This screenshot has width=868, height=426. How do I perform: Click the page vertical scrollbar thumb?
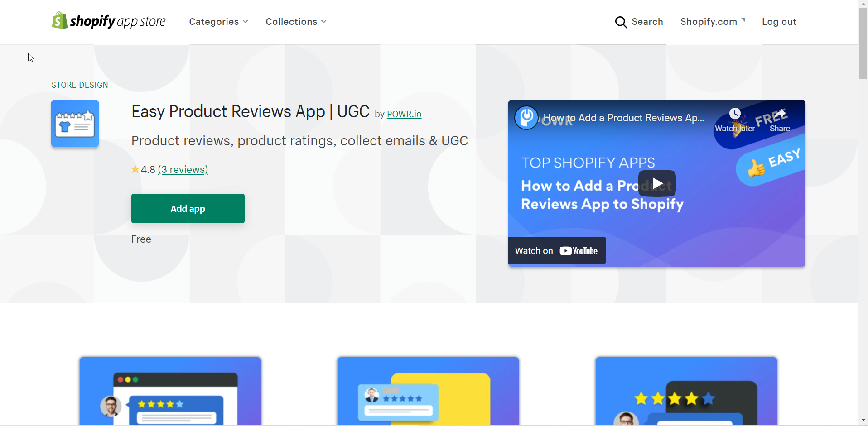(863, 43)
